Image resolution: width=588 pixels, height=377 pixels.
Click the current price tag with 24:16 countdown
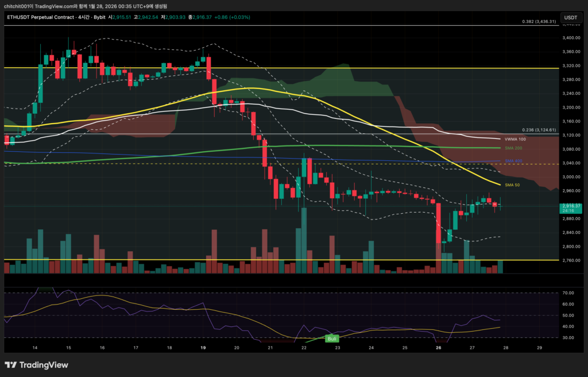point(570,208)
